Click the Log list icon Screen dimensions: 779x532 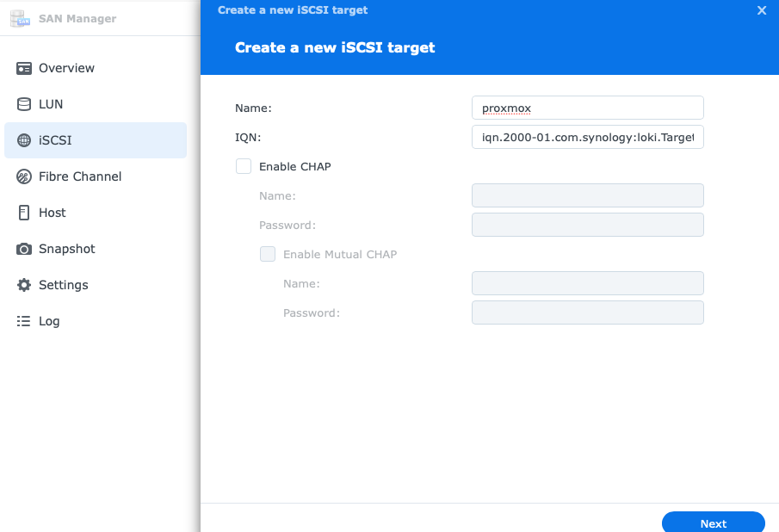click(24, 321)
